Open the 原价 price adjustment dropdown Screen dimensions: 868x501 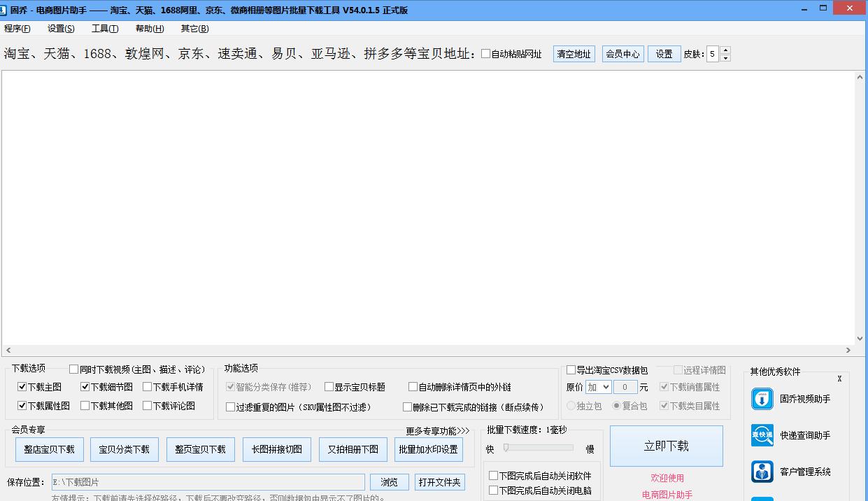(598, 386)
